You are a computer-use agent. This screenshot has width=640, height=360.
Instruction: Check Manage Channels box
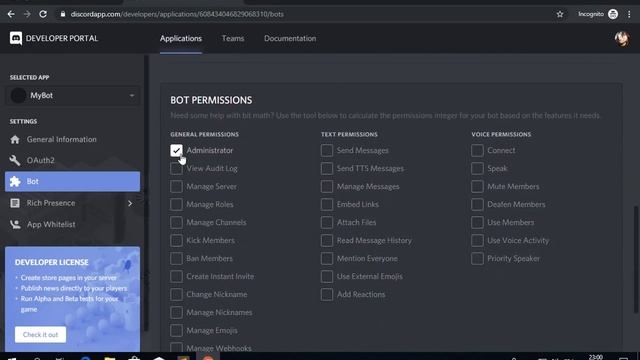tap(176, 222)
